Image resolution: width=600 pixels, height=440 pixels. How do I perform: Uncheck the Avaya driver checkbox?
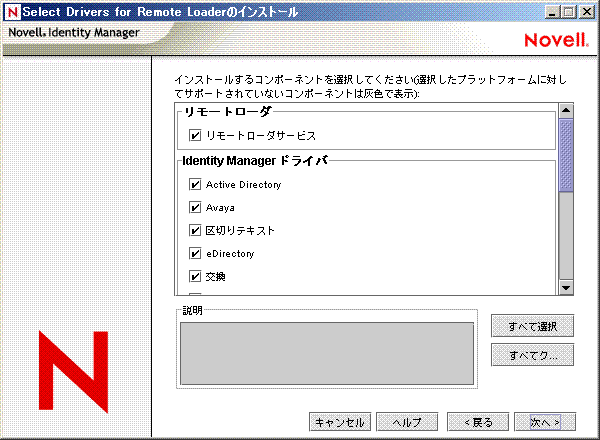pyautogui.click(x=195, y=207)
